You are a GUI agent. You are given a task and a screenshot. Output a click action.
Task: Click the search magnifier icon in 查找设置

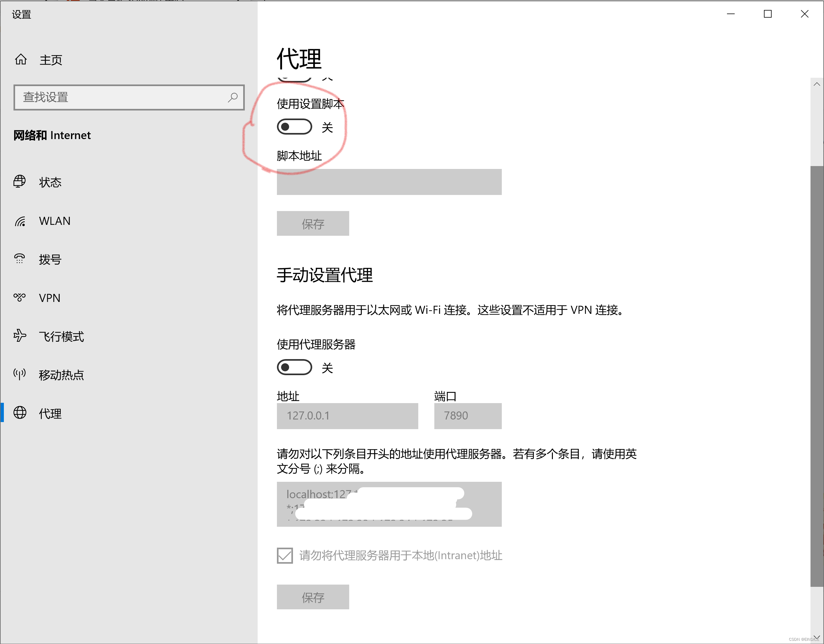[232, 97]
